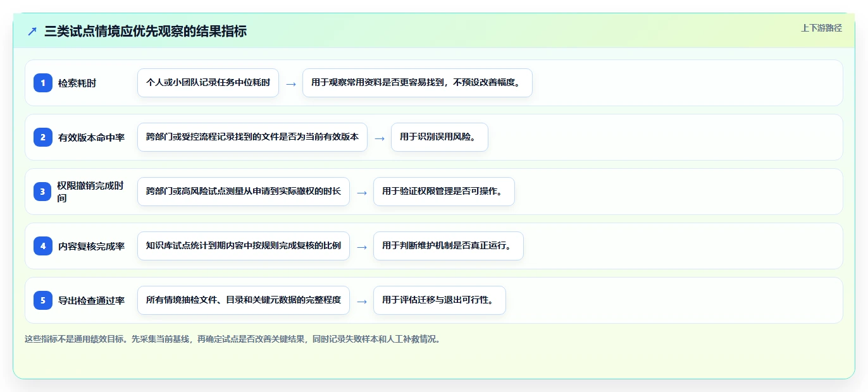Click the arrow in the 有效版本命中率 row

point(380,138)
